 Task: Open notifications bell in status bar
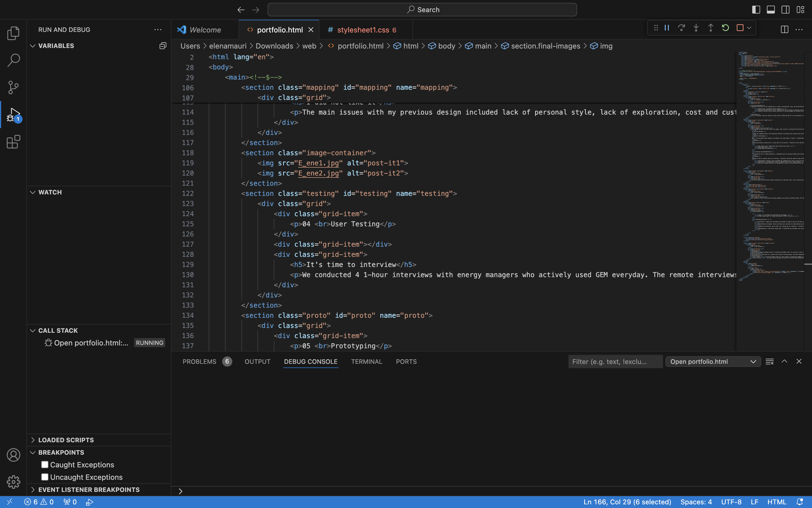tap(800, 502)
